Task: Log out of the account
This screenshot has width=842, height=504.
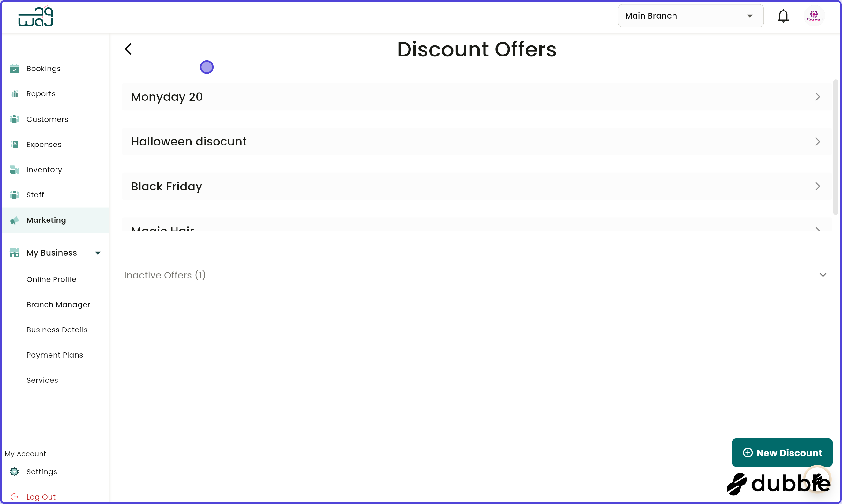Action: 41,496
